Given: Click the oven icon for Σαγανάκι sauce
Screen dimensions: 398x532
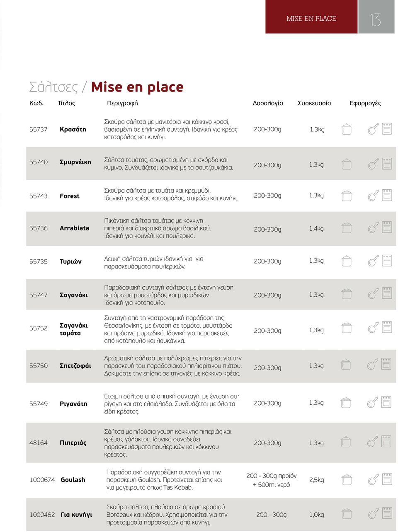Looking at the screenshot, I should coord(387,293).
